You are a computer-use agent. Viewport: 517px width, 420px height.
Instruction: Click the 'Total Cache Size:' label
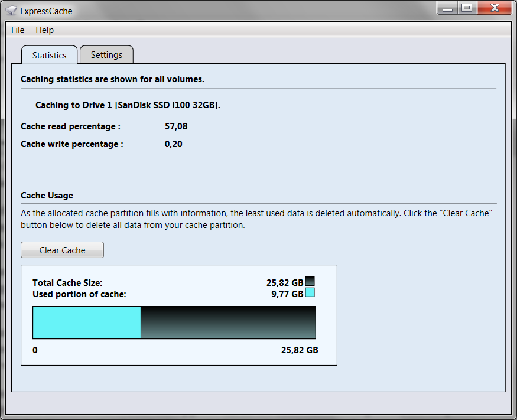click(x=67, y=283)
